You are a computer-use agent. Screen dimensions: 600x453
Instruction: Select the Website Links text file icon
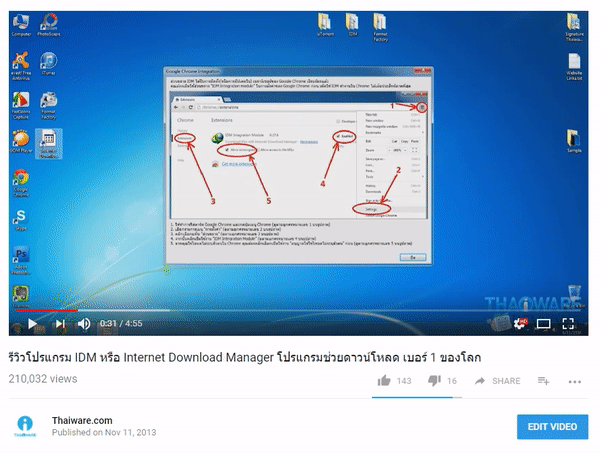(x=574, y=67)
